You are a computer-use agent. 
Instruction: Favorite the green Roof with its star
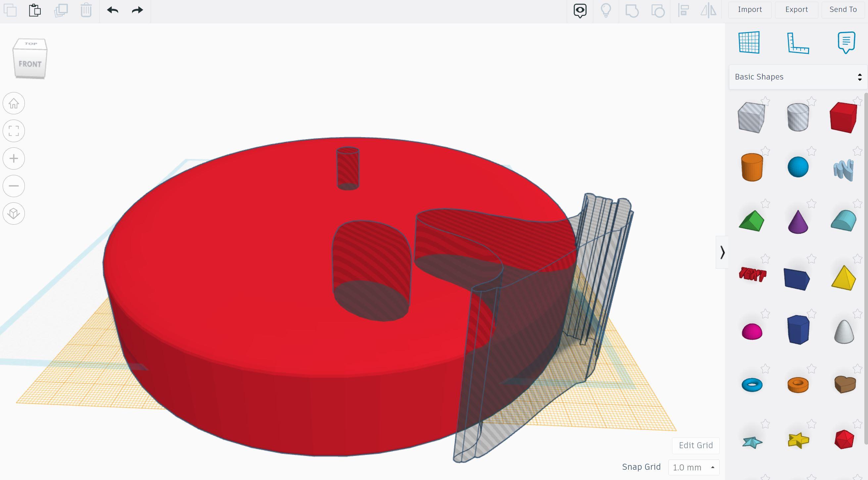(x=766, y=203)
